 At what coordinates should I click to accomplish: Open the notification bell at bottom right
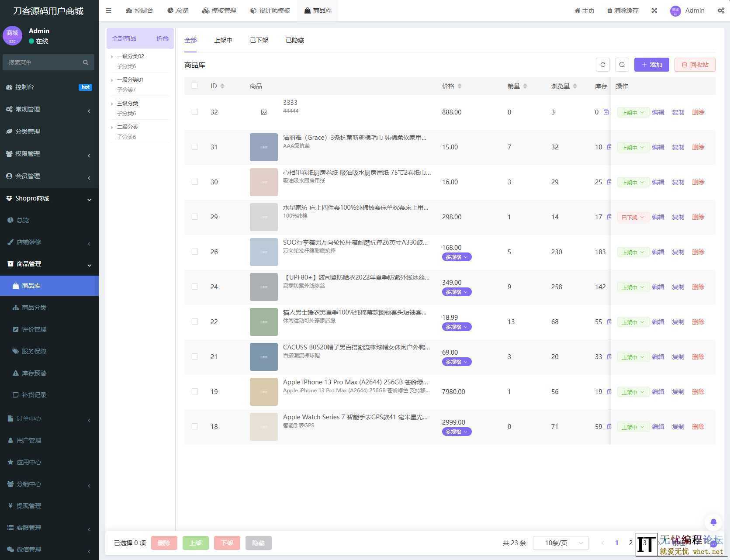tap(713, 522)
